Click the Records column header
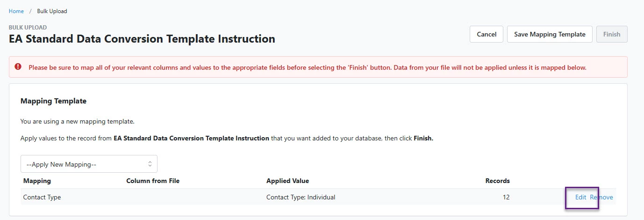 [498, 181]
